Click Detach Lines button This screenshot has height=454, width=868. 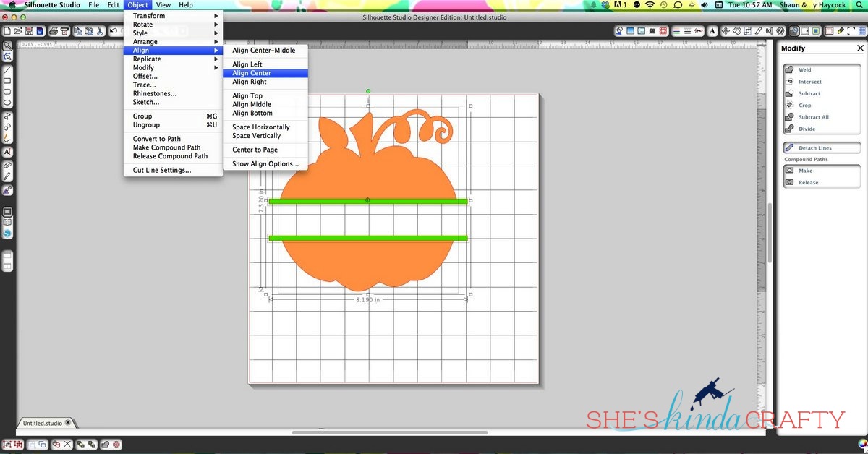point(822,147)
